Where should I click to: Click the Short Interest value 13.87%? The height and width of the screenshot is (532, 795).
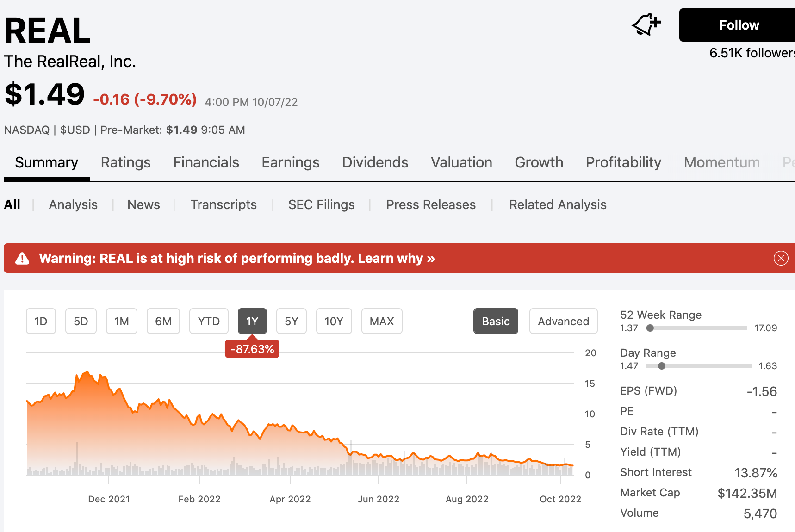click(x=756, y=473)
